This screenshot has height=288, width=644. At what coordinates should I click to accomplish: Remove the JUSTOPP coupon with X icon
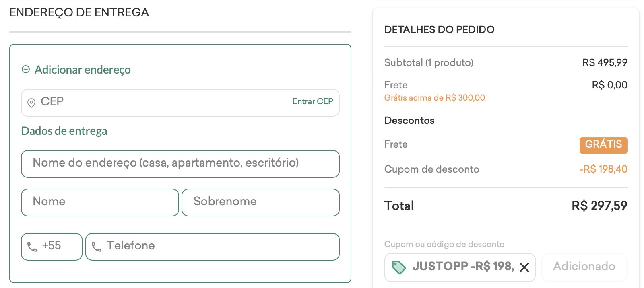pos(524,267)
